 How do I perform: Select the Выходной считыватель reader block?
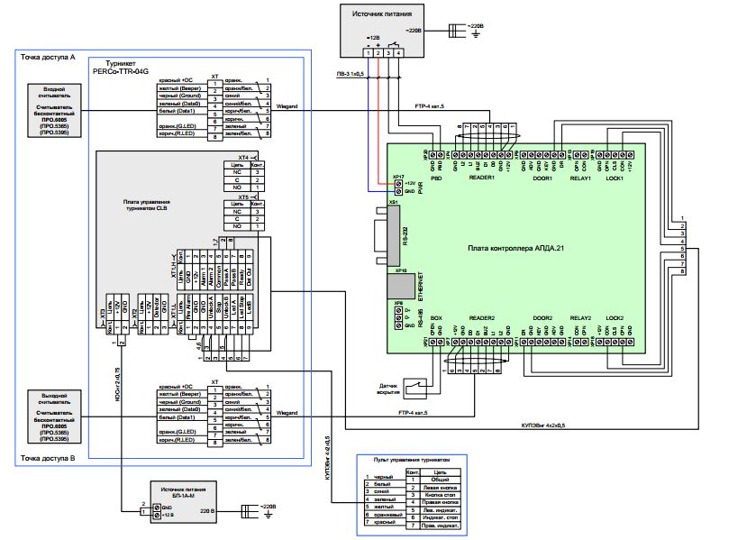[54, 416]
